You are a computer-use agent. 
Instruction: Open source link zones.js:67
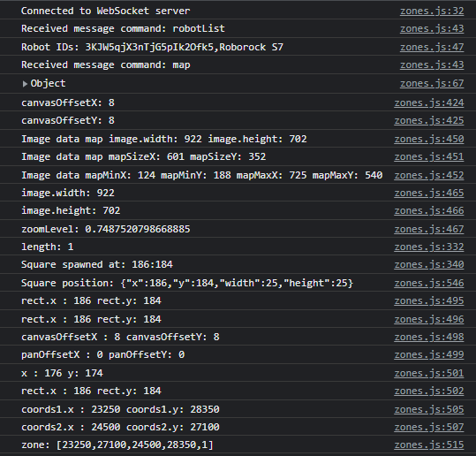coord(432,83)
